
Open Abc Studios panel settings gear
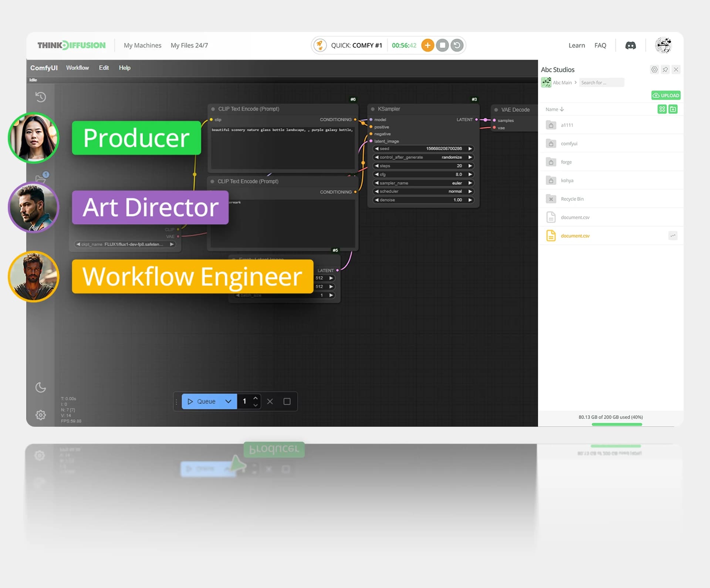pos(655,70)
